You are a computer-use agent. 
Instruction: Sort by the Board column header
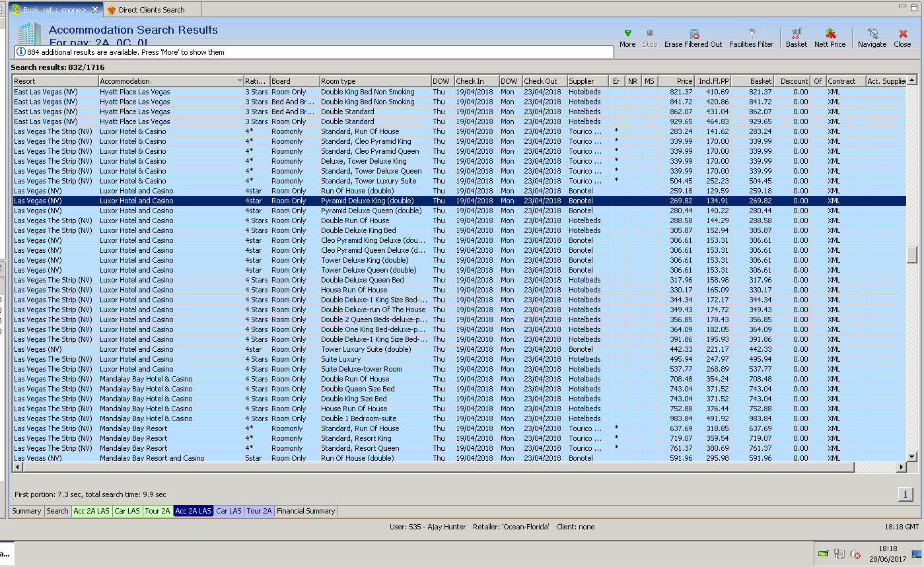295,81
